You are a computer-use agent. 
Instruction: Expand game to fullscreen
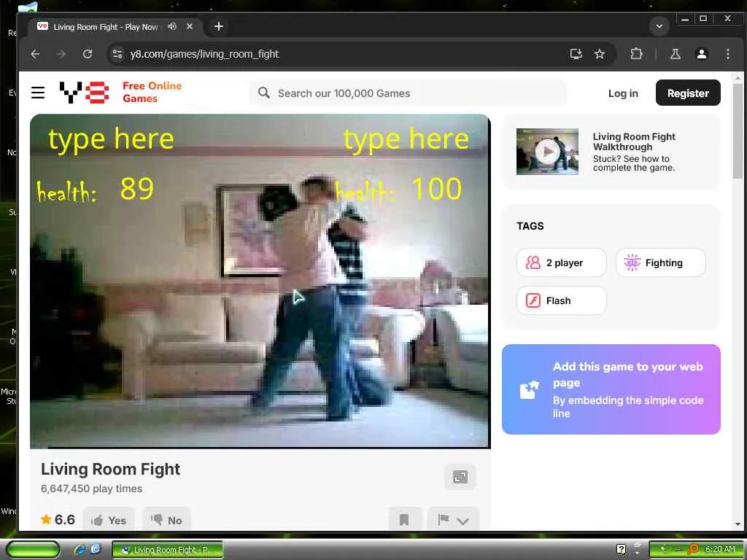click(x=460, y=477)
